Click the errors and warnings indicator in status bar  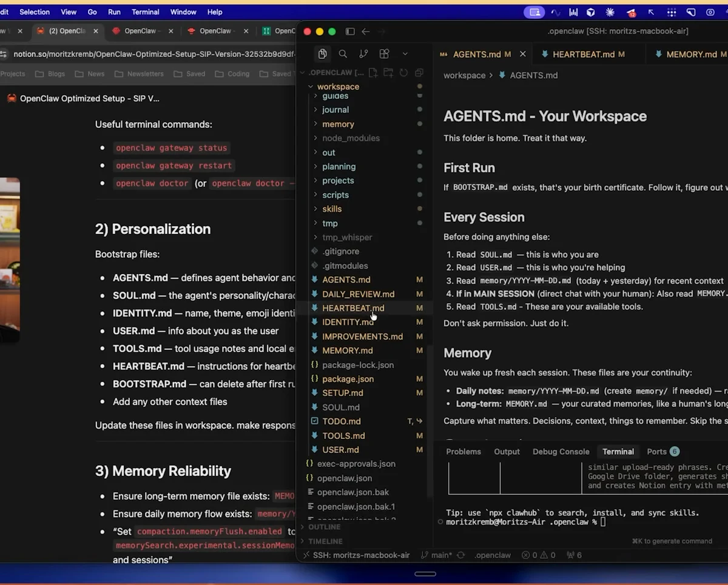click(538, 555)
